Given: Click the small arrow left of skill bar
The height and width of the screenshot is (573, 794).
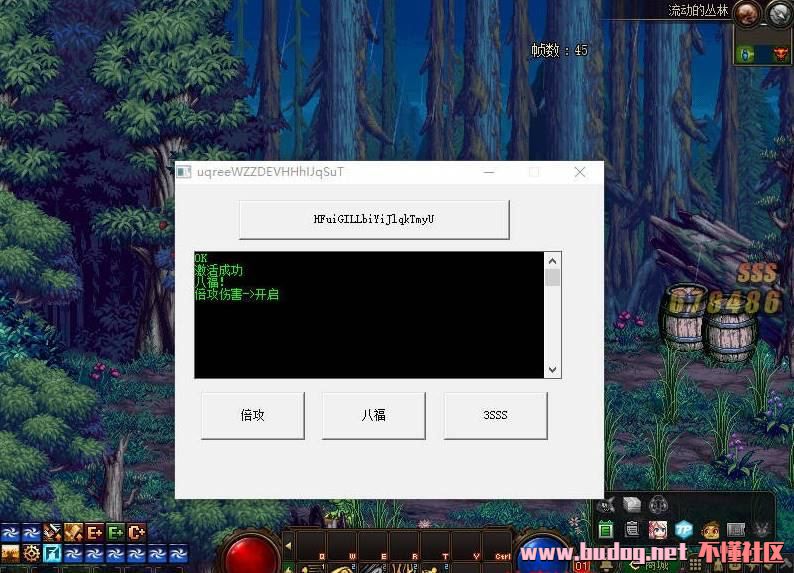Looking at the screenshot, I should coord(288,546).
